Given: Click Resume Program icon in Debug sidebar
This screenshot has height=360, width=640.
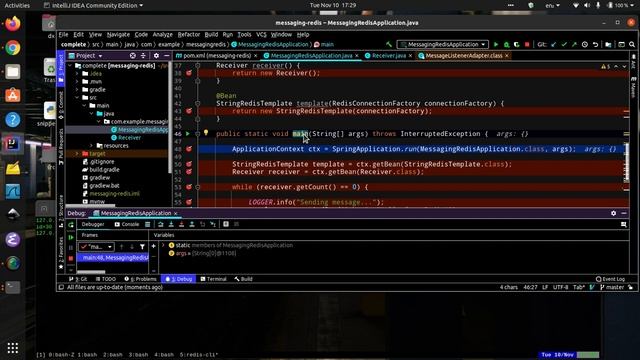Looking at the screenshot, I should [71, 237].
